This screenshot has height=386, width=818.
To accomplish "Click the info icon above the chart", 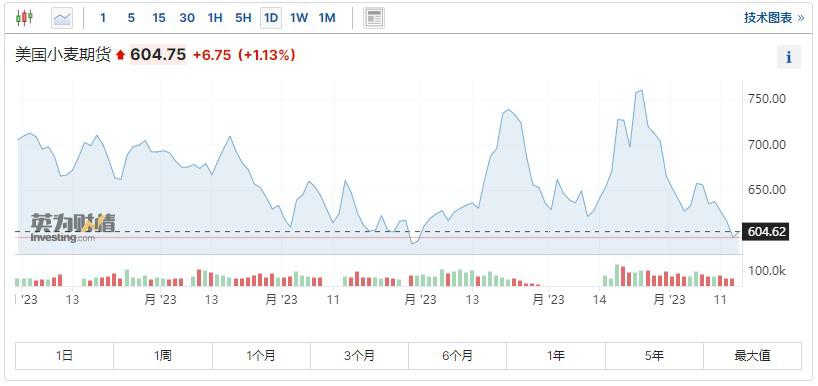I will pyautogui.click(x=788, y=57).
